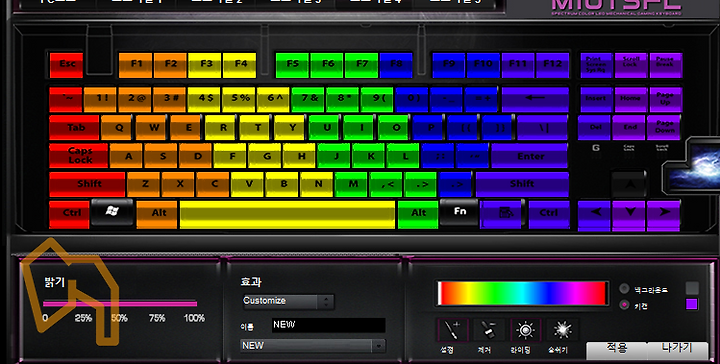Select the End key
The image size is (720, 364).
point(629,128)
